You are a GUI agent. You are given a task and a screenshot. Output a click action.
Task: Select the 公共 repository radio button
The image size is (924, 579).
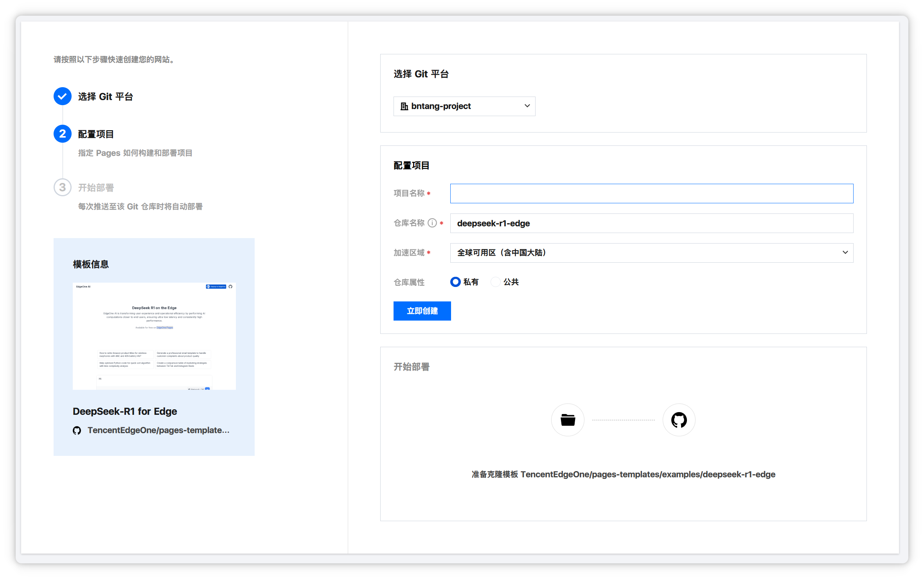496,282
